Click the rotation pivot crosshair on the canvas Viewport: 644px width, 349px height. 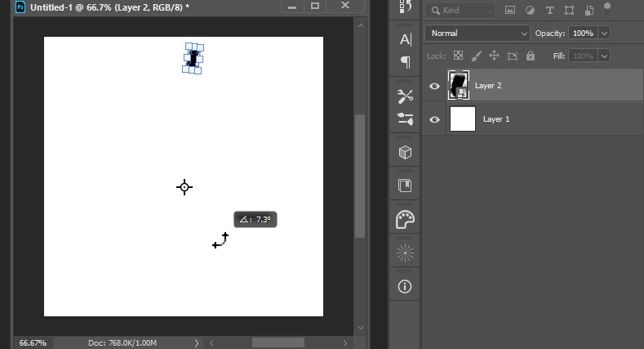point(184,187)
